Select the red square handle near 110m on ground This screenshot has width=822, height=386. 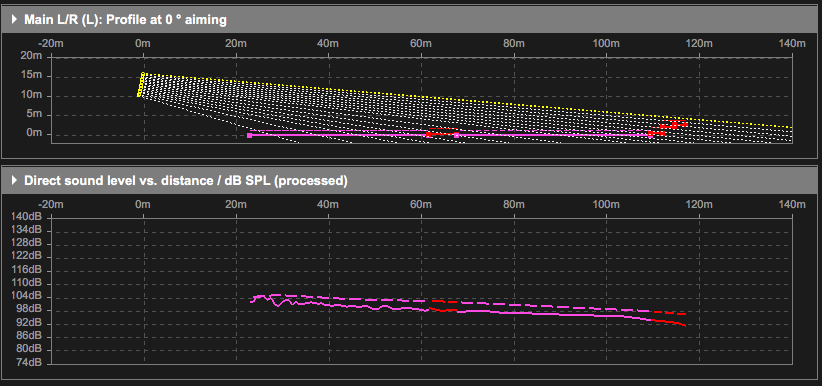[650, 134]
